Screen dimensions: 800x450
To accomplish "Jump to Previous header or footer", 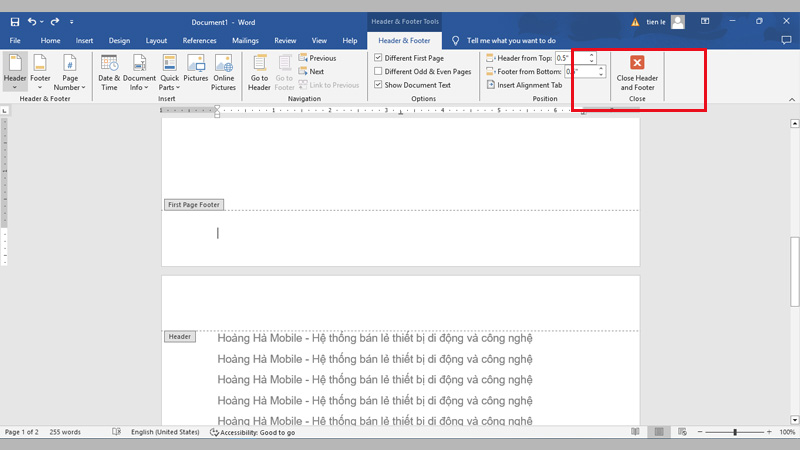I will pos(316,58).
